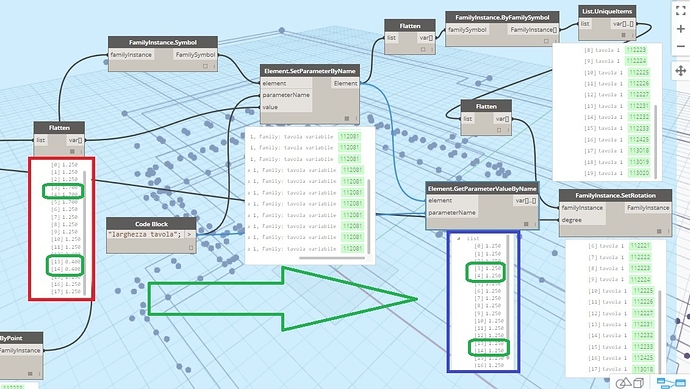Image resolution: width=690 pixels, height=389 pixels.
Task: Toggle preview box on FamilyInstance.ByFamilySymbol node
Action: [x=546, y=41]
